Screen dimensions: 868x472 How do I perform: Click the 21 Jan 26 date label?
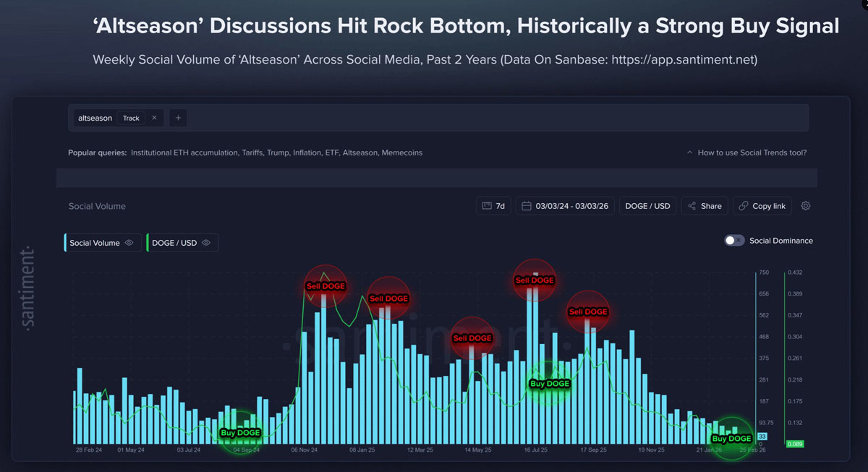tap(709, 450)
